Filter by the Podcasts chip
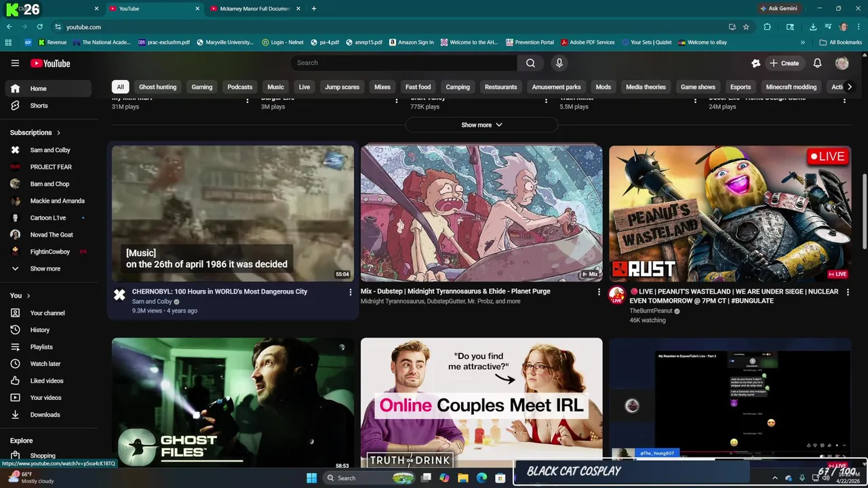 point(240,87)
